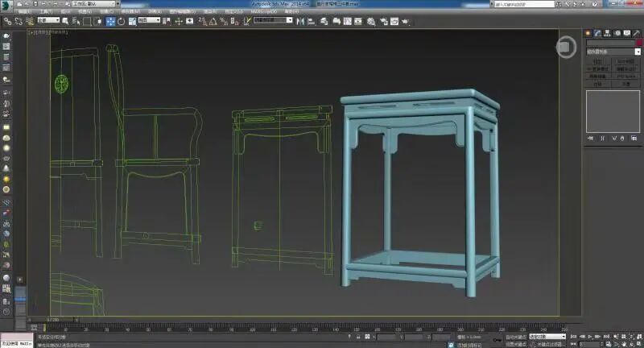Open the Help menu
Image resolution: width=644 pixels, height=348 pixels.
(x=291, y=12)
